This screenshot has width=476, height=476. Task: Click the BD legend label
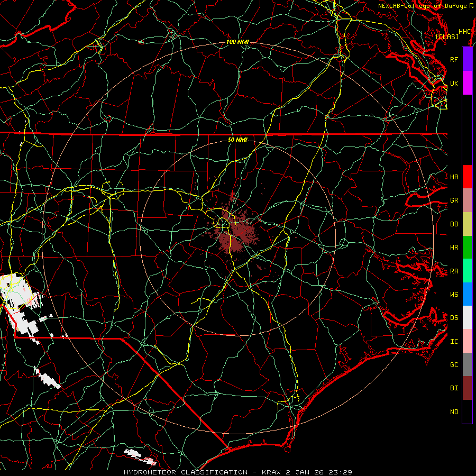[x=454, y=224]
